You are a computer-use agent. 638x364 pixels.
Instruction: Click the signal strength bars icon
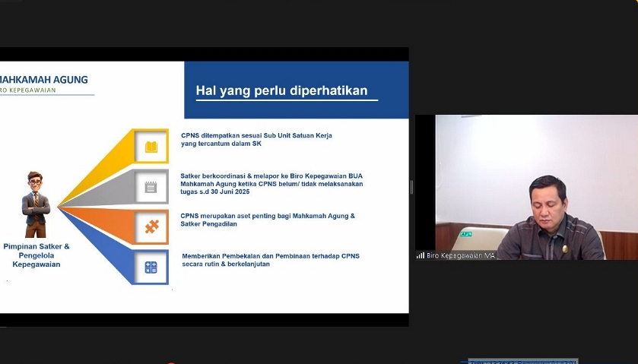click(x=420, y=255)
